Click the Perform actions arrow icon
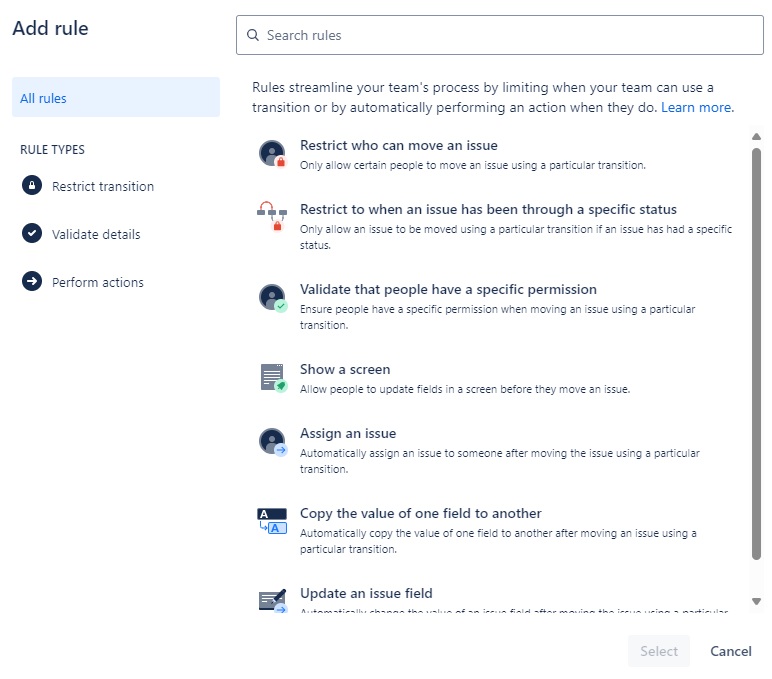Viewport: 772px width, 679px height. [32, 282]
